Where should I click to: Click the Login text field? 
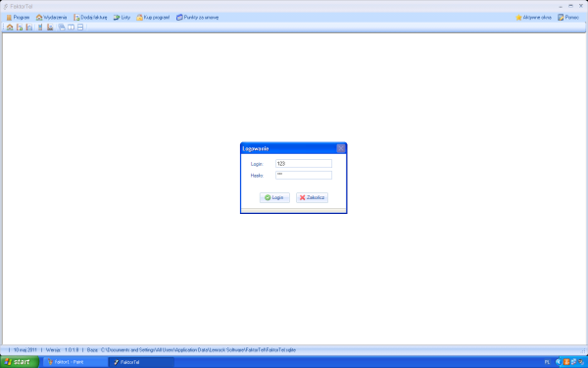point(304,163)
